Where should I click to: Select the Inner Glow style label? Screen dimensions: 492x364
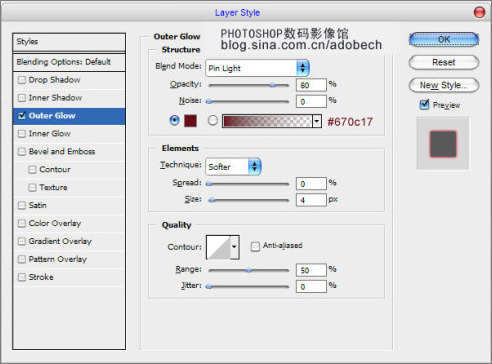pos(49,134)
